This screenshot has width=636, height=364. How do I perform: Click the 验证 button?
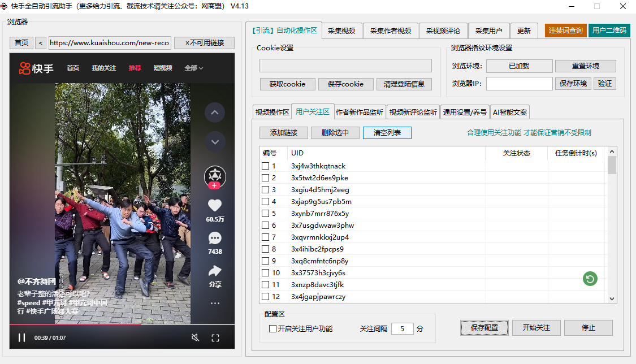pyautogui.click(x=605, y=84)
